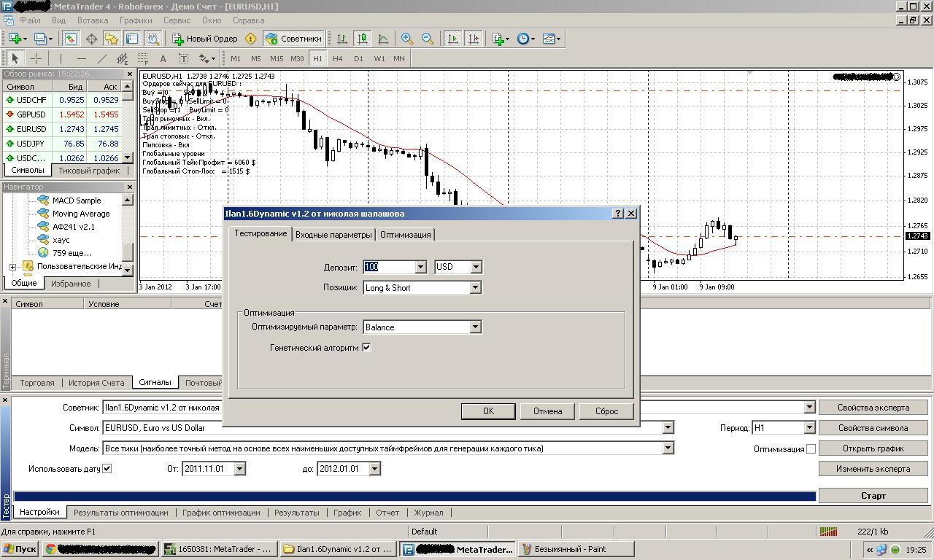
Task: Select the crosshair tool
Action: coord(36,58)
